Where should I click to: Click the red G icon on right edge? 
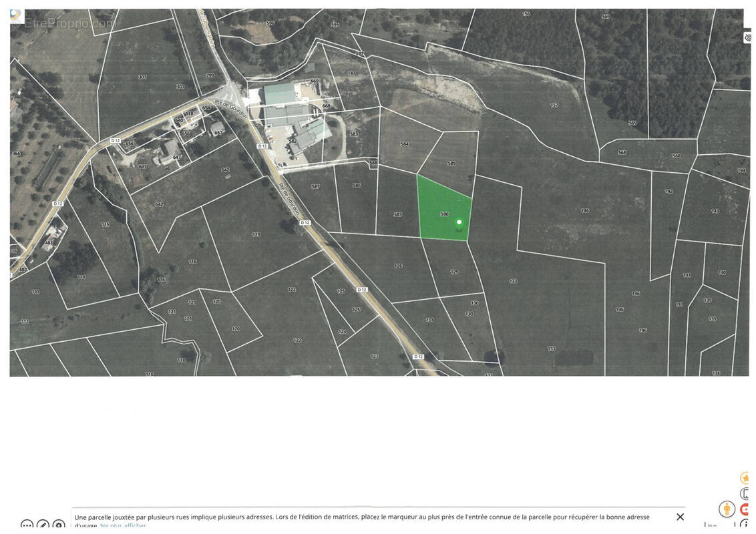pos(746,509)
